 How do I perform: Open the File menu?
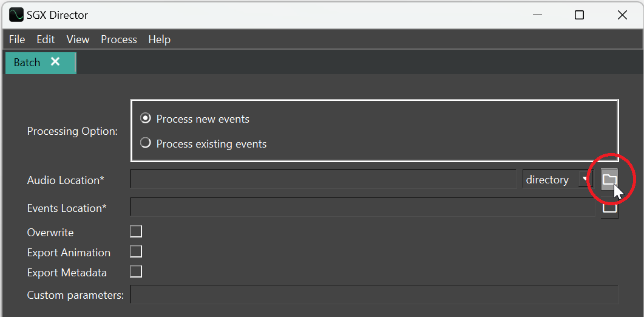coord(17,39)
